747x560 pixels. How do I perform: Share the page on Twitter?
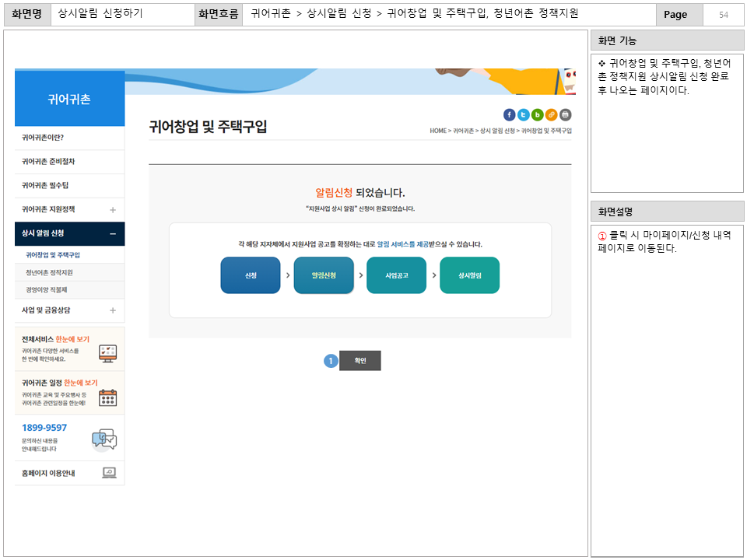(523, 114)
